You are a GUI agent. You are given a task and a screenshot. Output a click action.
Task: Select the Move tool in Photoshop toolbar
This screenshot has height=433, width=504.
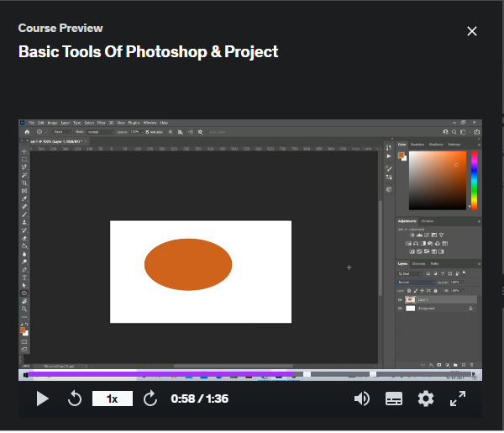tap(24, 151)
